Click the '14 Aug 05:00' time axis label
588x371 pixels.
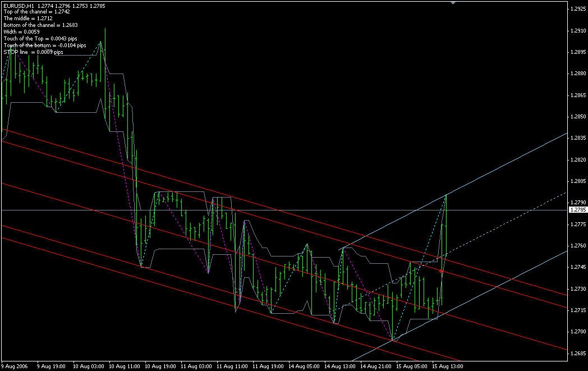point(304,367)
